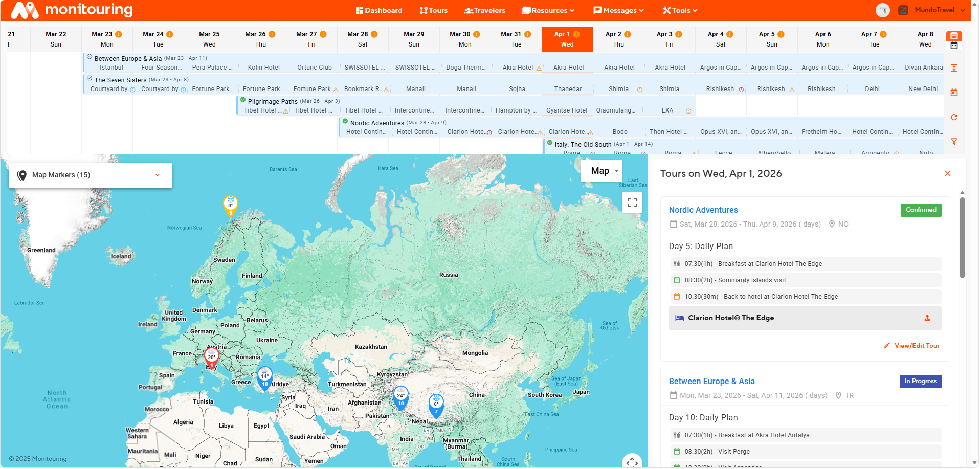Expand the Map Markers (15) dropdown
980x469 pixels.
(157, 175)
